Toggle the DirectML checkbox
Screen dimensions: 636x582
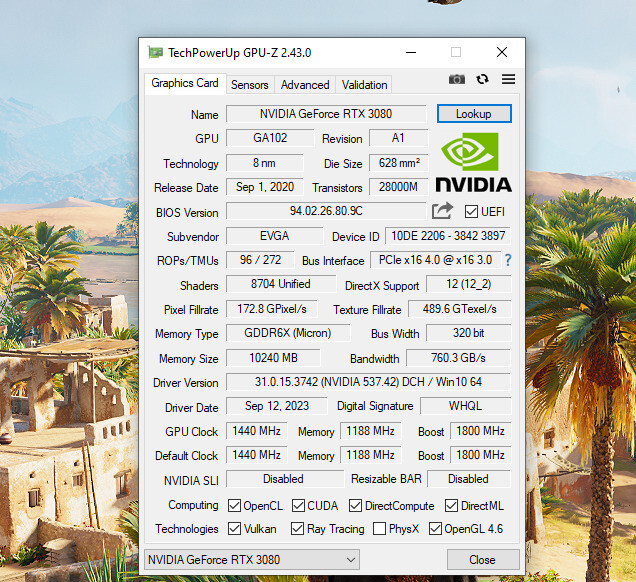(451, 505)
